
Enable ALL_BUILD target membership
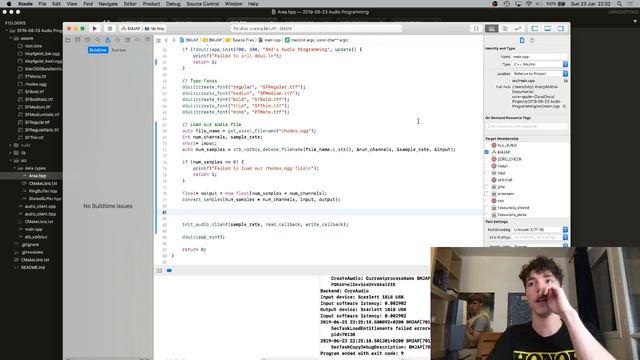pos(487,145)
